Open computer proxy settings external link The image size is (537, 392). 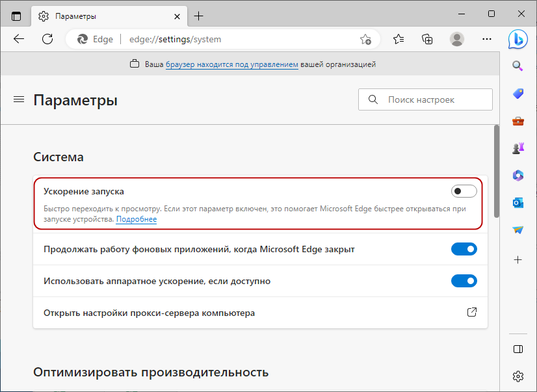tap(472, 313)
